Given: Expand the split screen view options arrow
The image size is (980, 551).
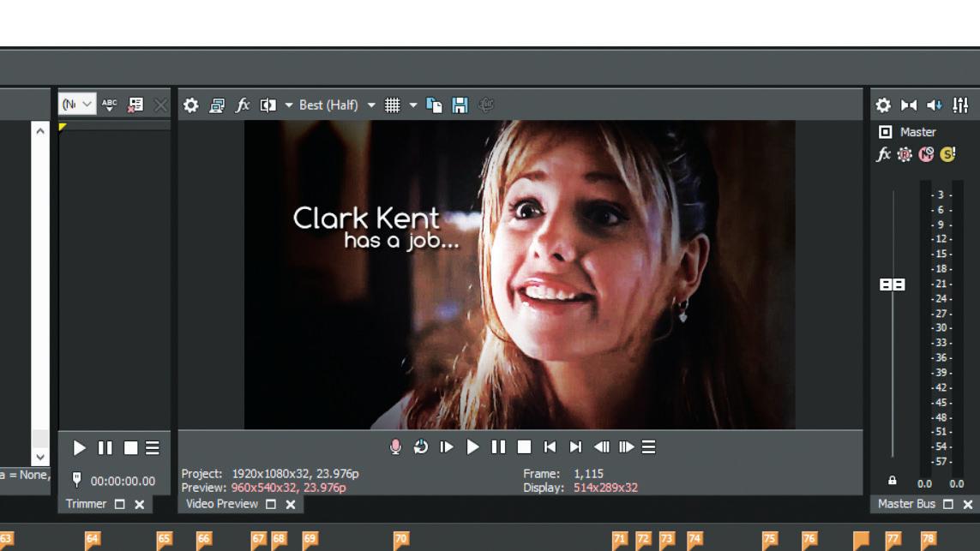Looking at the screenshot, I should [289, 105].
